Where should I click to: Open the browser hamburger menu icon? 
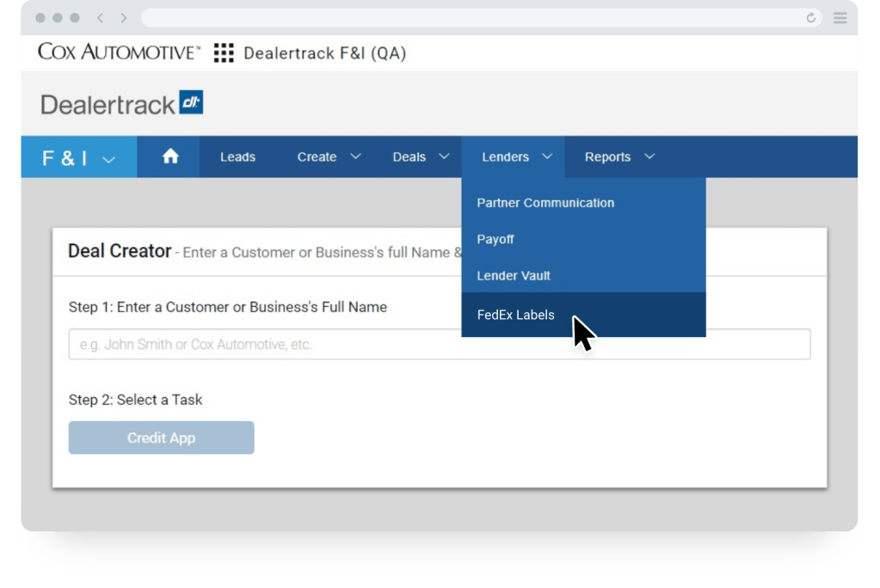pyautogui.click(x=840, y=16)
